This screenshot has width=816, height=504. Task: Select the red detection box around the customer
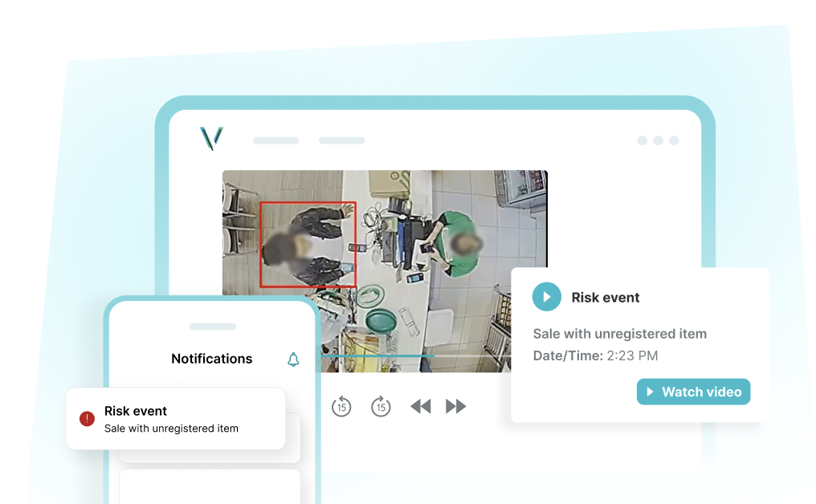[x=308, y=244]
